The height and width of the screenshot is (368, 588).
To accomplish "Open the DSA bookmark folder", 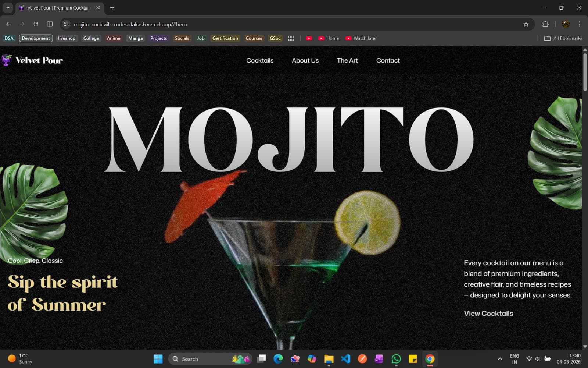I will click(x=9, y=38).
